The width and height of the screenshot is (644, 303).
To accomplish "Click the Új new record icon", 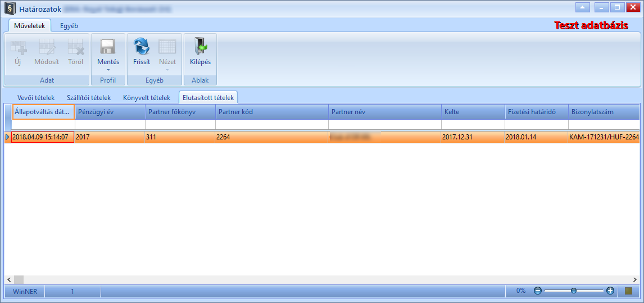I will [x=18, y=47].
